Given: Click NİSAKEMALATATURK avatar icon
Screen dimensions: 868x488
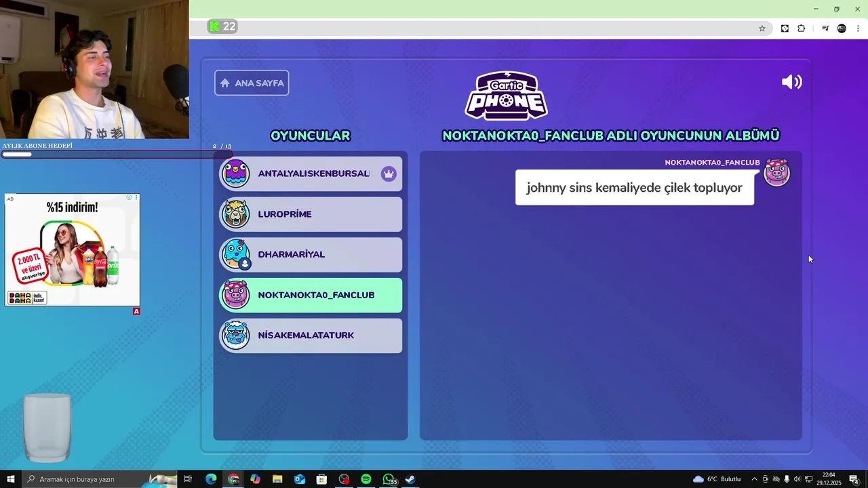Looking at the screenshot, I should coord(236,335).
